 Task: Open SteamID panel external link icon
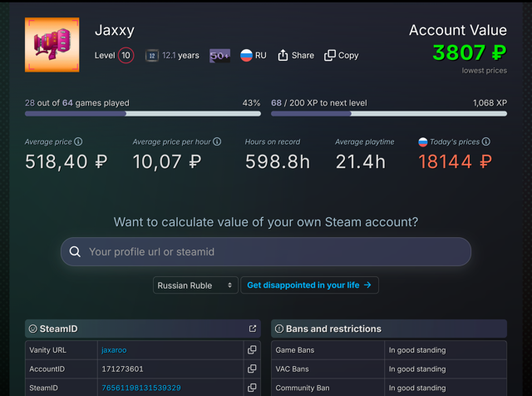pyautogui.click(x=253, y=329)
